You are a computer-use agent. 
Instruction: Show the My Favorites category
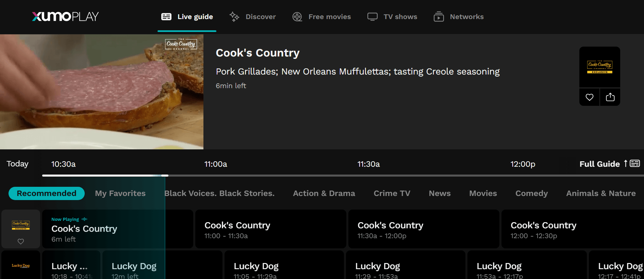[120, 193]
